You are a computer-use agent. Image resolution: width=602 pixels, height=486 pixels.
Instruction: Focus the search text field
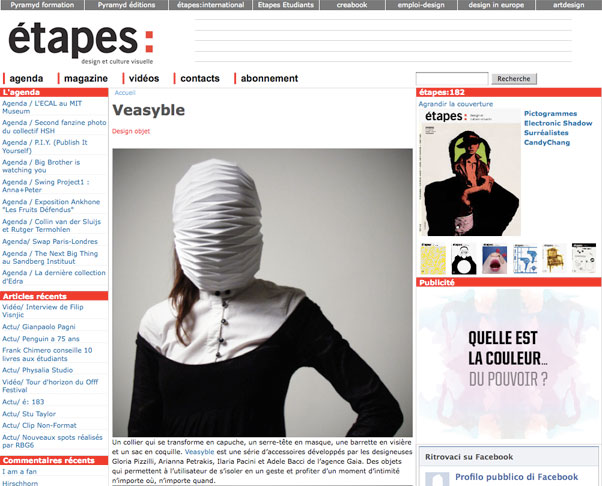pos(452,79)
